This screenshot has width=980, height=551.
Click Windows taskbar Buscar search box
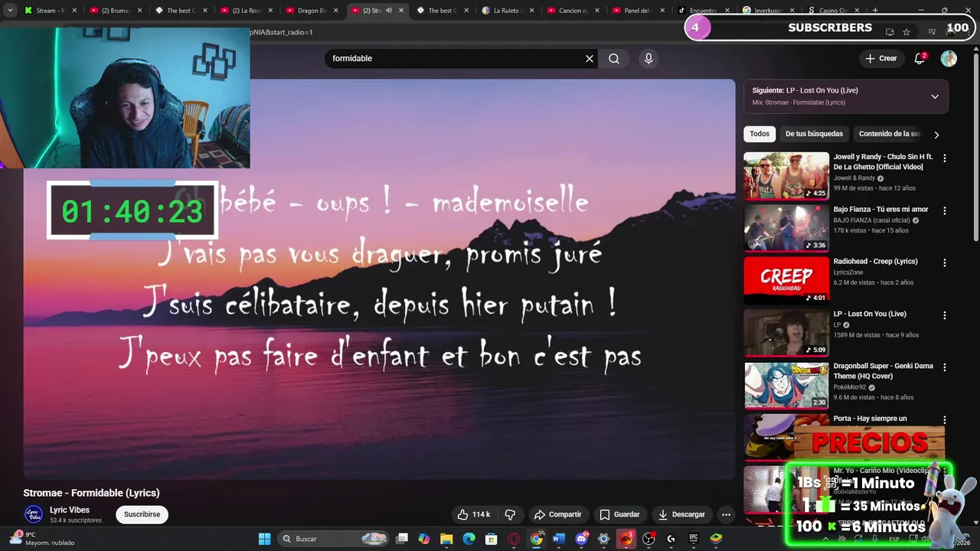click(x=332, y=539)
